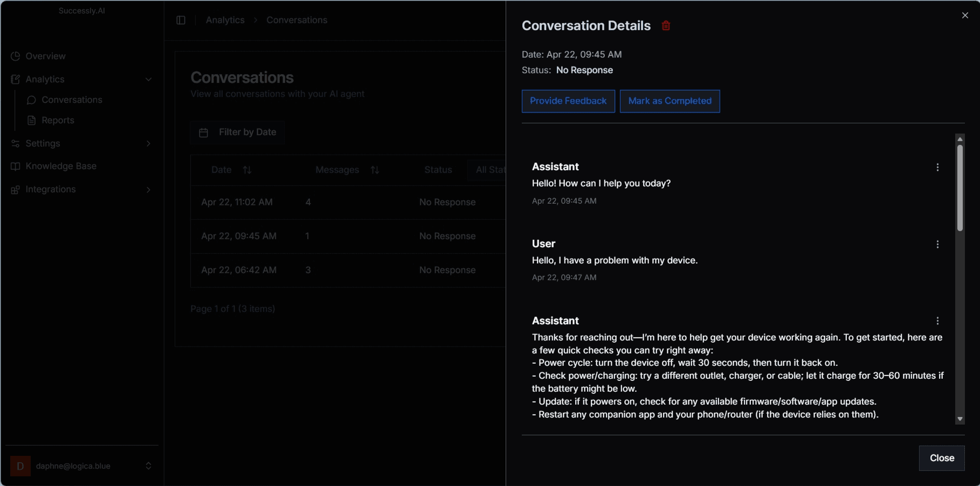Click scrollbar down arrow in conversation
The image size is (980, 486).
(x=960, y=419)
